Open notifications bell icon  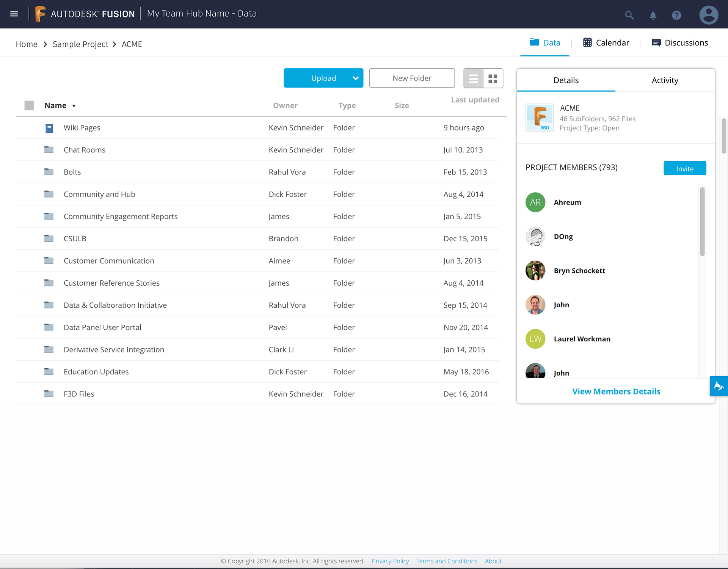click(x=653, y=15)
